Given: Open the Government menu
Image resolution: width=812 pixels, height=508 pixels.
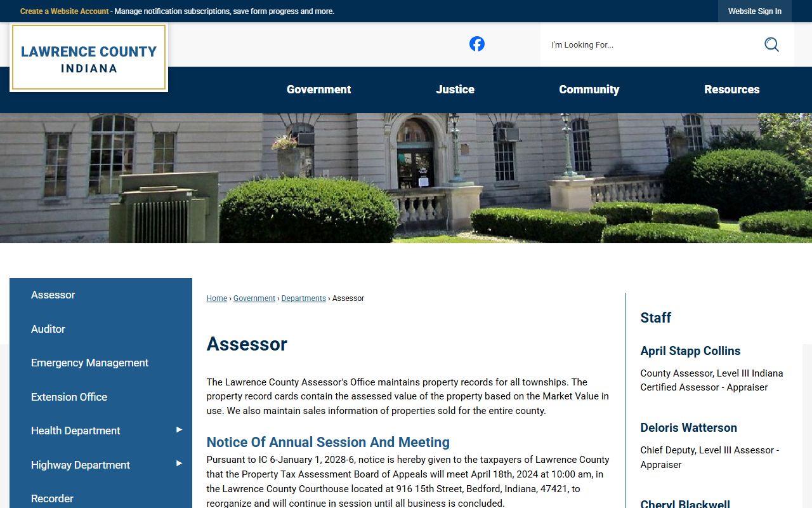Looking at the screenshot, I should [318, 90].
